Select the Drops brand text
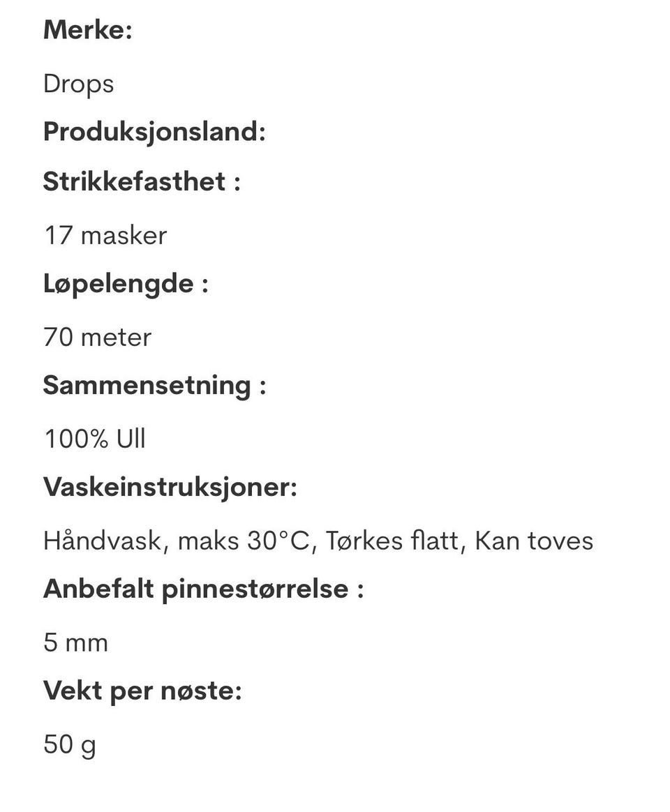 78,84
